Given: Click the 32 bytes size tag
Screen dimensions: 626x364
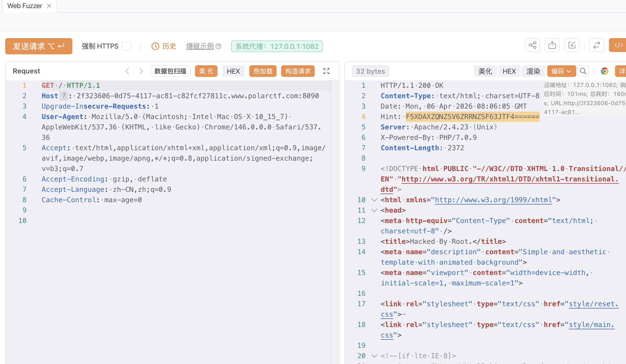Looking at the screenshot, I should (x=370, y=71).
